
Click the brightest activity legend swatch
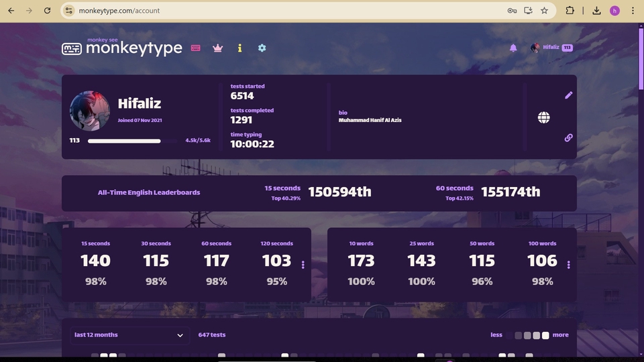point(545,335)
